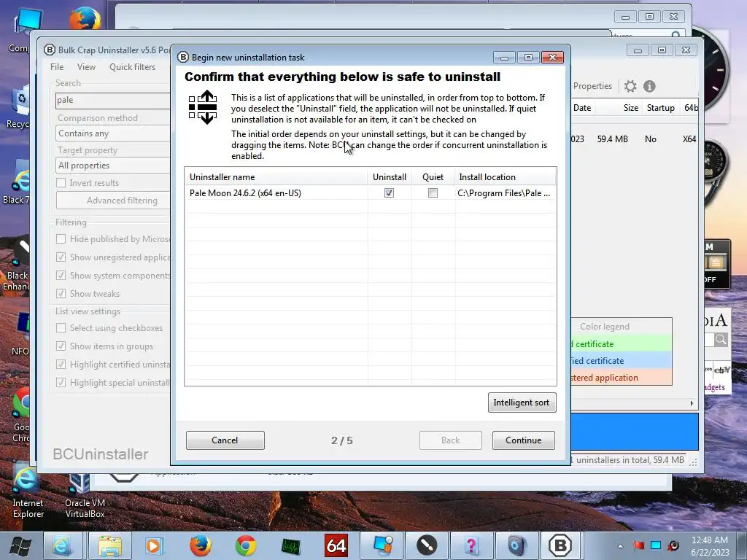Image resolution: width=747 pixels, height=560 pixels.
Task: Click the green certificate legend entry
Action: [x=622, y=344]
